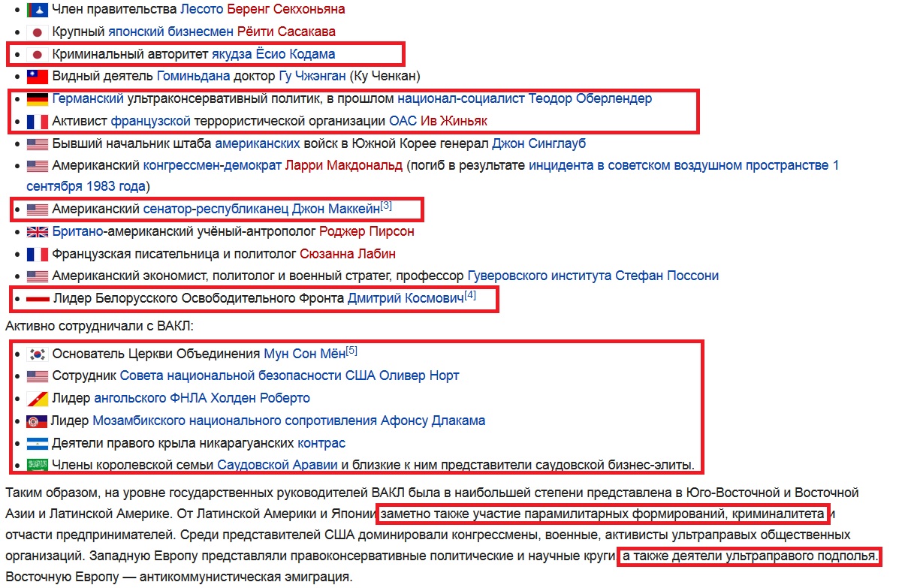
Task: Click the UK flag beside Роджер Пирсон
Action: pos(38,232)
